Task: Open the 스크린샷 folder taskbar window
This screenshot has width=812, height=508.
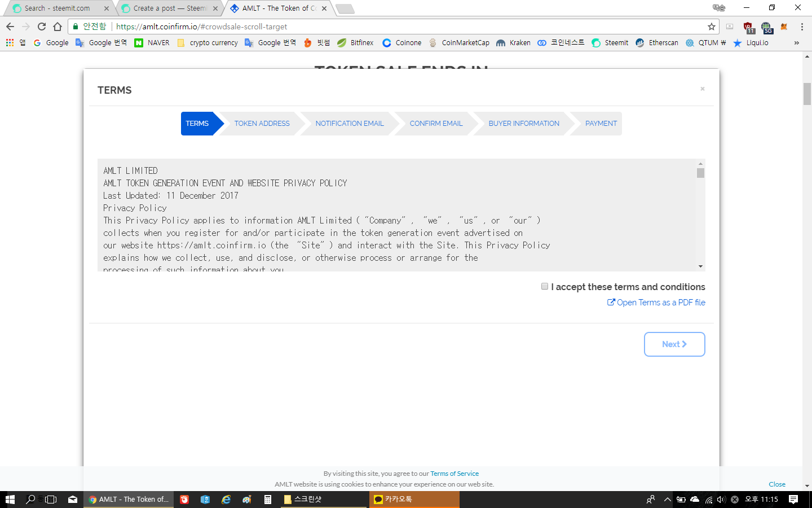Action: pos(323,500)
